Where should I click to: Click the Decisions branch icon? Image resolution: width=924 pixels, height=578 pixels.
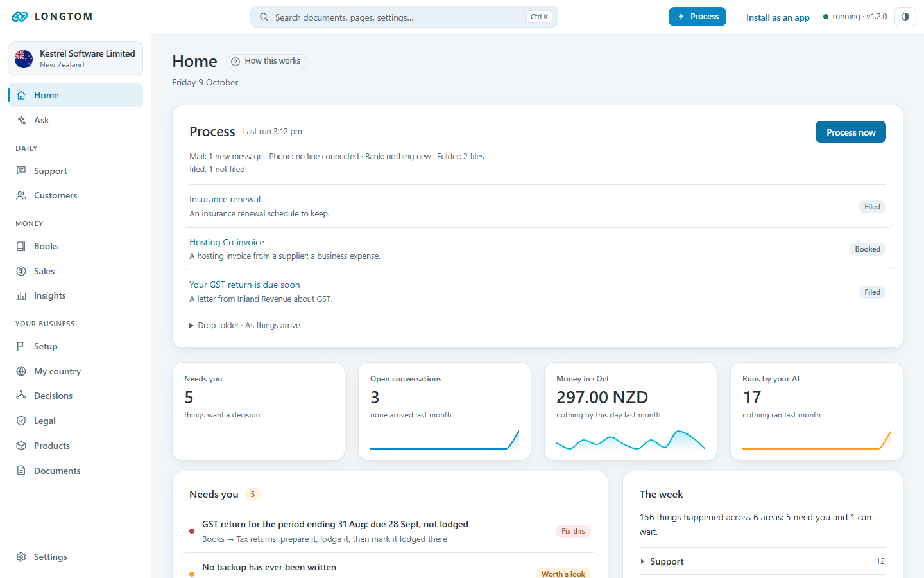coord(21,396)
